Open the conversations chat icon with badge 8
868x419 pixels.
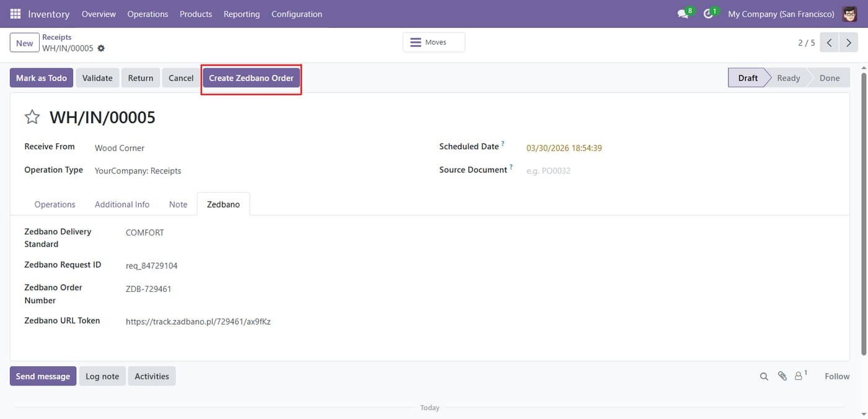(683, 14)
